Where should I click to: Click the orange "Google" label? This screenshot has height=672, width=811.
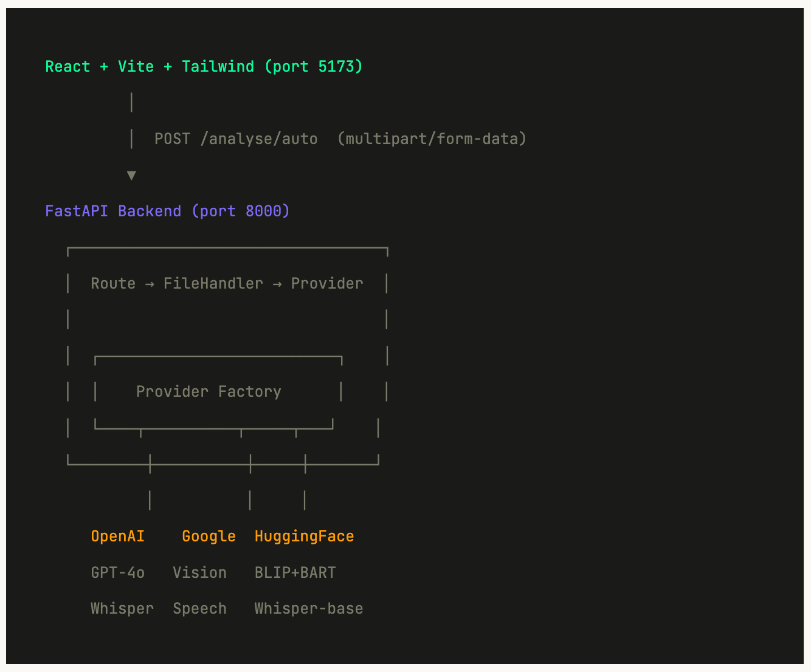pyautogui.click(x=209, y=537)
